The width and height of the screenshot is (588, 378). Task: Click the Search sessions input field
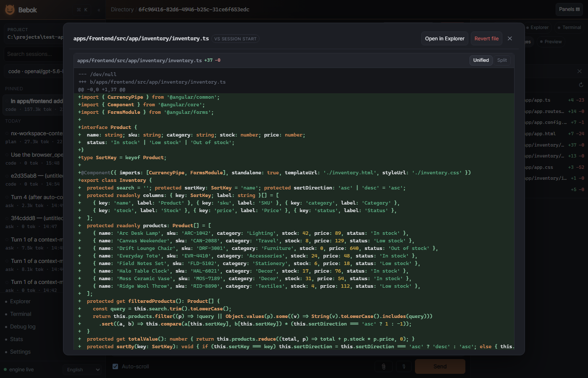tap(34, 54)
